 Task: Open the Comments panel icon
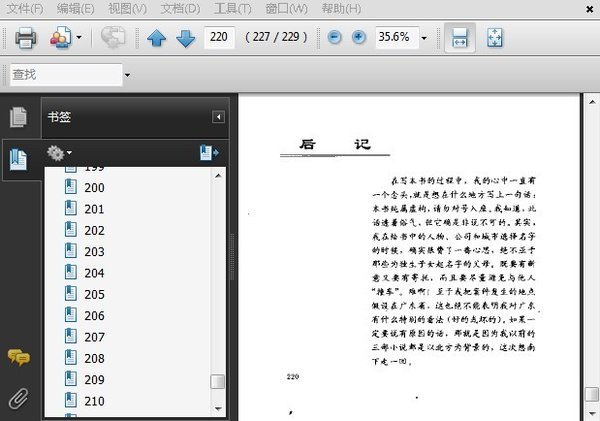coord(18,357)
